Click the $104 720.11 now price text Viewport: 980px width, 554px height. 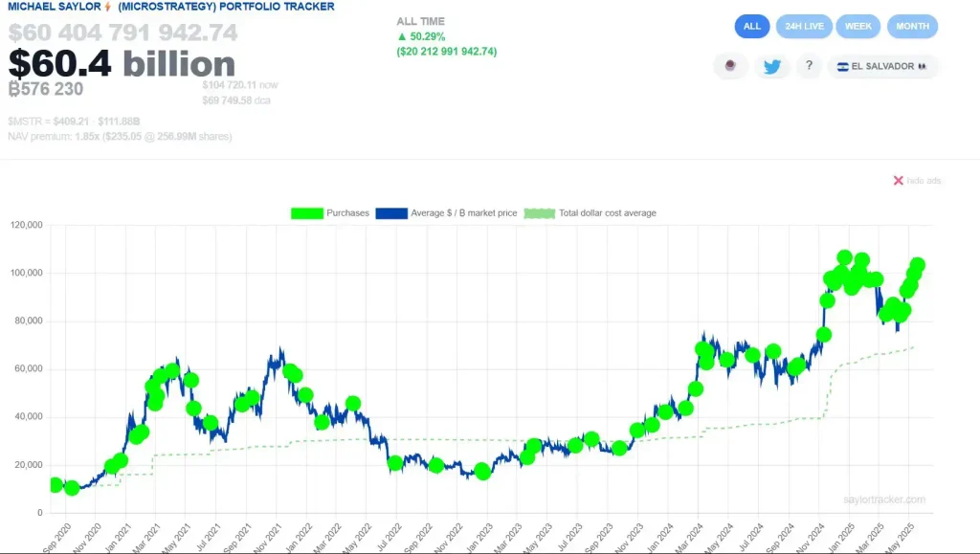[x=240, y=85]
